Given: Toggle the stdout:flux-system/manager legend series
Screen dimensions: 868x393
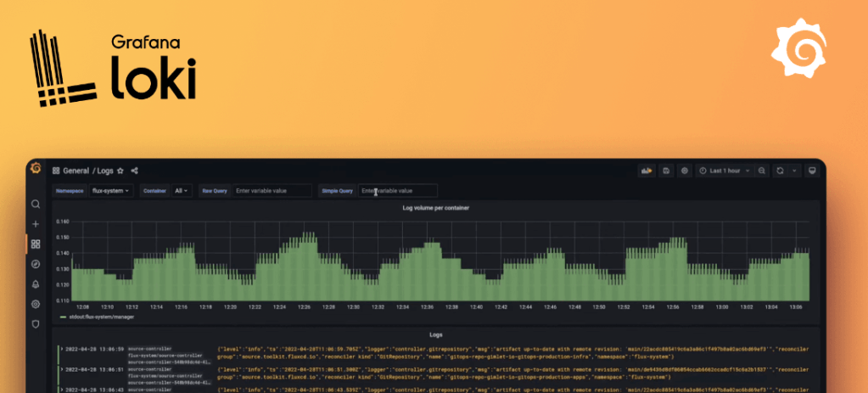Looking at the screenshot, I should [x=101, y=317].
